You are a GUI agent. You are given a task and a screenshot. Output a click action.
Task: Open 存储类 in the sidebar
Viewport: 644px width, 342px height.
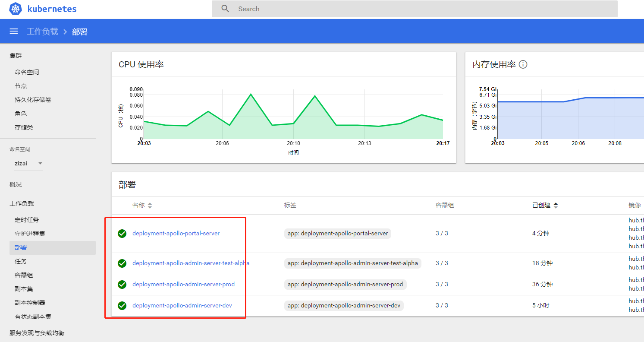pyautogui.click(x=24, y=127)
